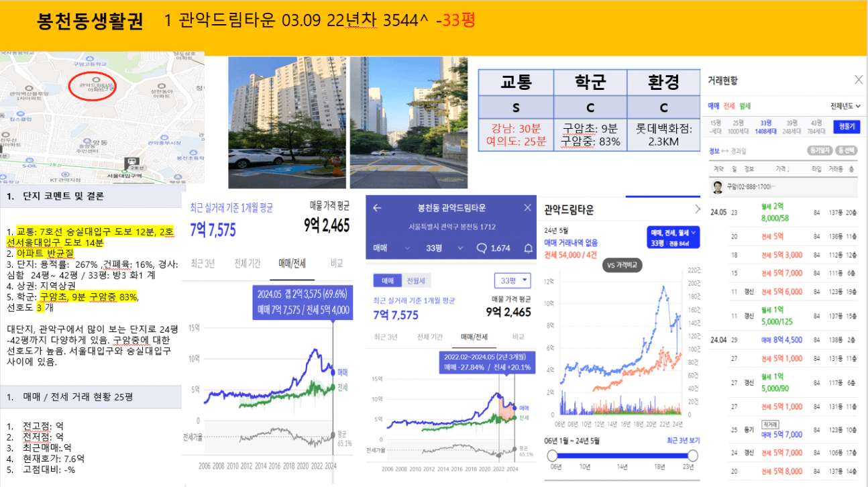Sort by the 가격 column header
The height and width of the screenshot is (487, 868).
pos(781,170)
